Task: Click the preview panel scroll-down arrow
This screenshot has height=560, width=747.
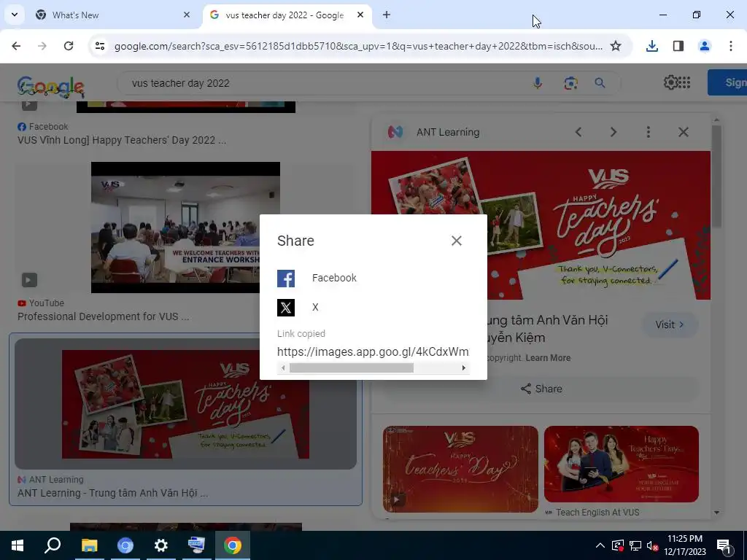Action: coord(716,513)
